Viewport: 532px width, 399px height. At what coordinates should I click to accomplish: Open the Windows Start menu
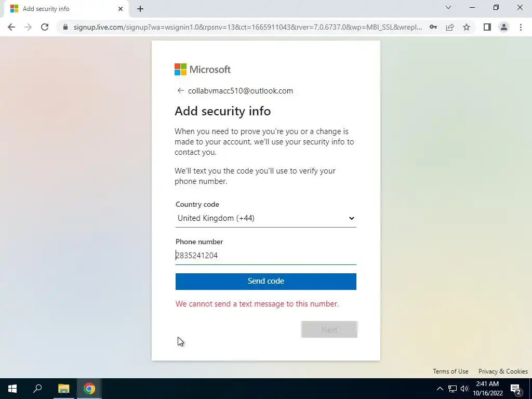pos(12,389)
